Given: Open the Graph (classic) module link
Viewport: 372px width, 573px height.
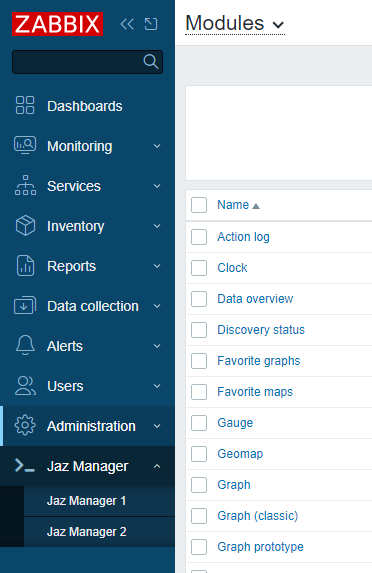Looking at the screenshot, I should tap(258, 516).
